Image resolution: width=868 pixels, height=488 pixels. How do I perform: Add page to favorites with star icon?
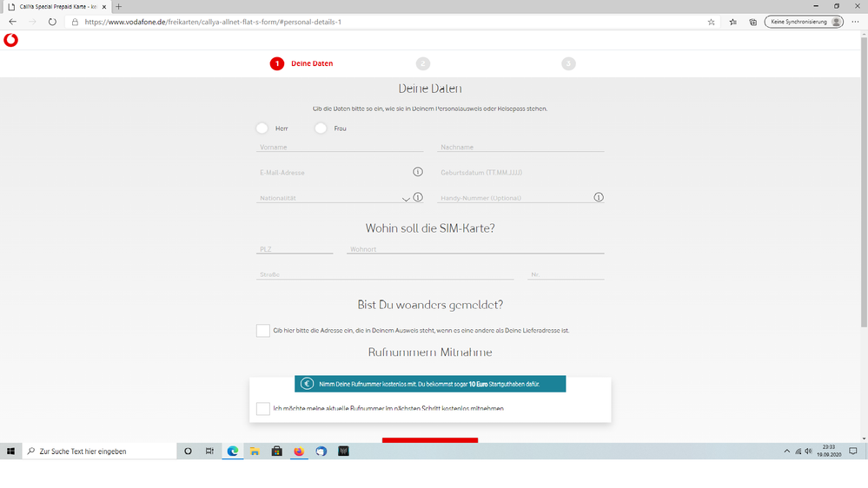pos(712,22)
